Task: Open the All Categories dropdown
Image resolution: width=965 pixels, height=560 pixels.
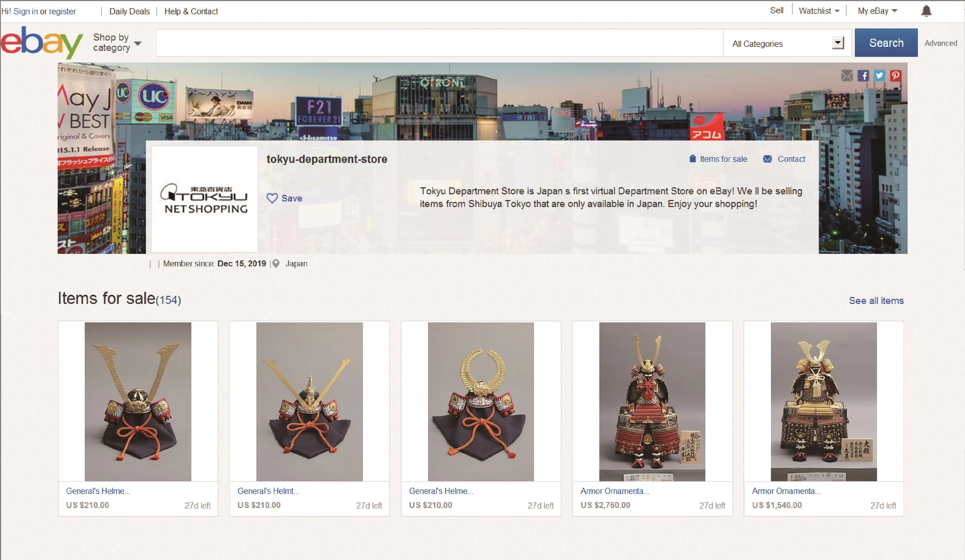Action: tap(787, 44)
